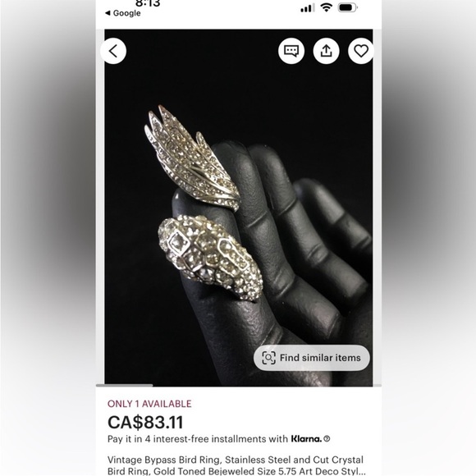Tap the CA$83.11 price

coord(145,422)
